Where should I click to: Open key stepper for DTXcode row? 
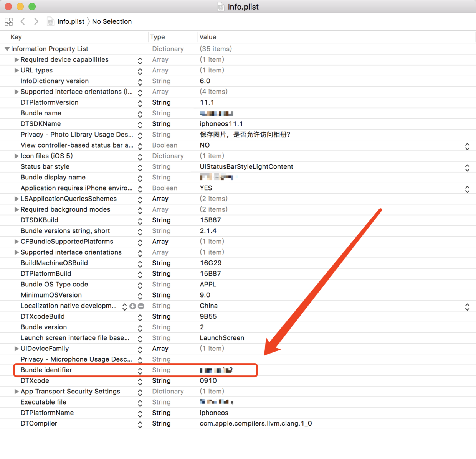pos(140,382)
